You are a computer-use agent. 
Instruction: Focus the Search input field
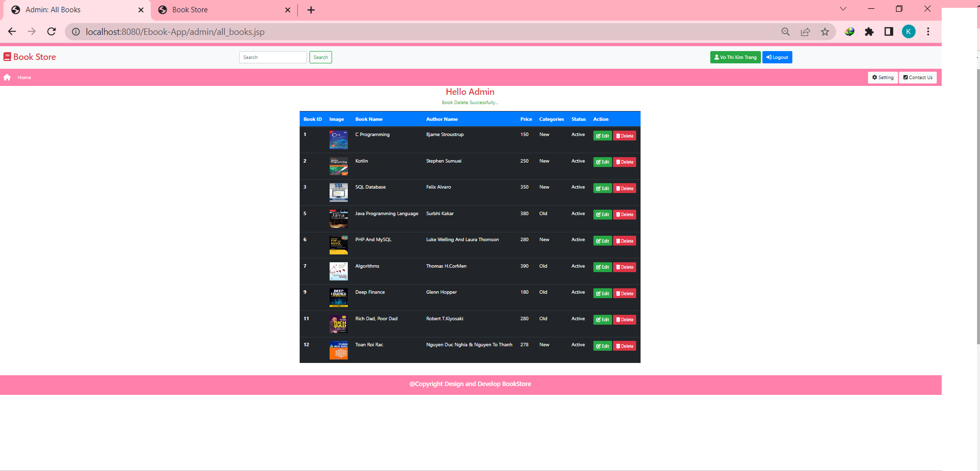(x=273, y=57)
